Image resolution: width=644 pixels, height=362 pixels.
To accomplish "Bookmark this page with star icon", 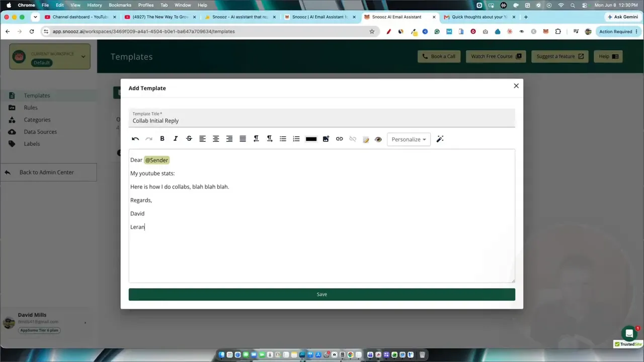I will tap(372, 31).
